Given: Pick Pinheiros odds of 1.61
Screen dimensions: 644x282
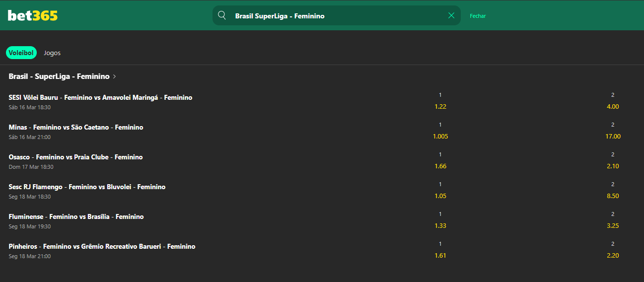Looking at the screenshot, I should [x=440, y=255].
